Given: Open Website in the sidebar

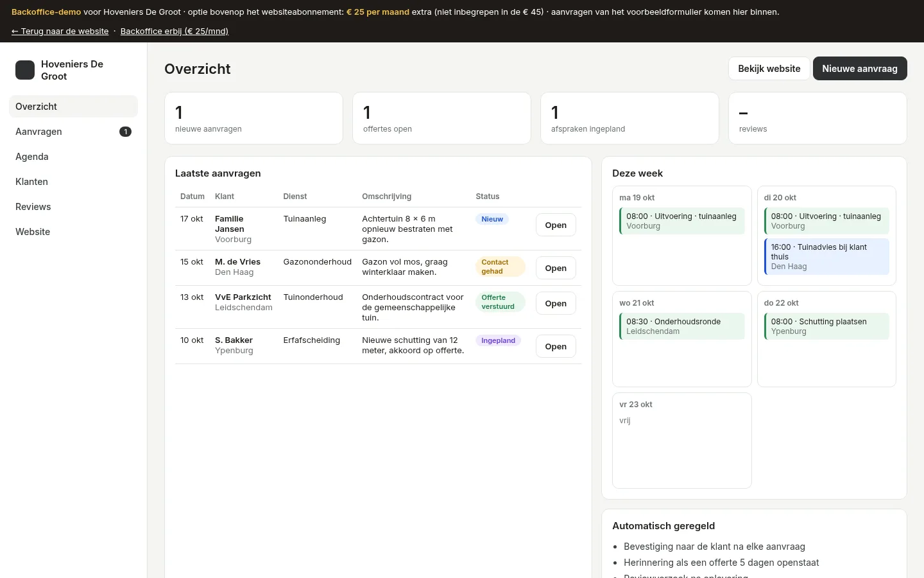Looking at the screenshot, I should 73,232.
